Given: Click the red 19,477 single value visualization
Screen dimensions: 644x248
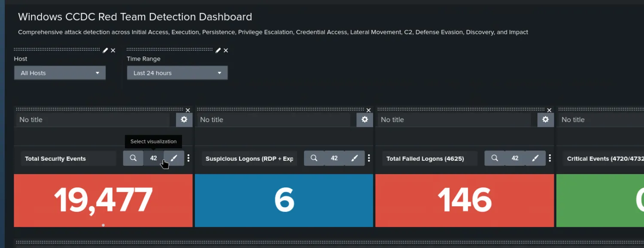Looking at the screenshot, I should click(x=103, y=200).
